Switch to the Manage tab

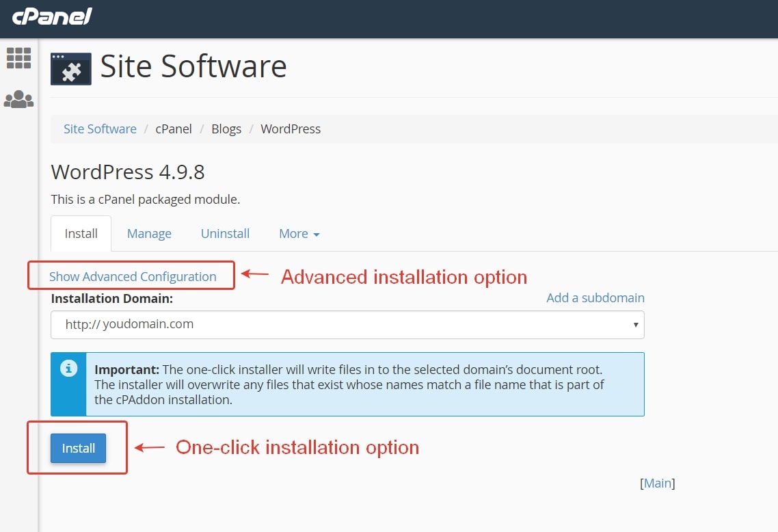[x=149, y=234]
